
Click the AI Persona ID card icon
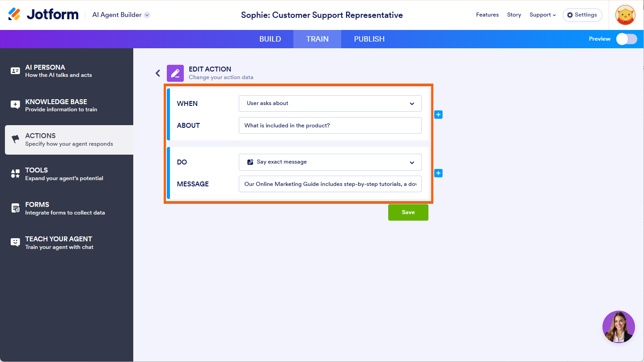15,71
